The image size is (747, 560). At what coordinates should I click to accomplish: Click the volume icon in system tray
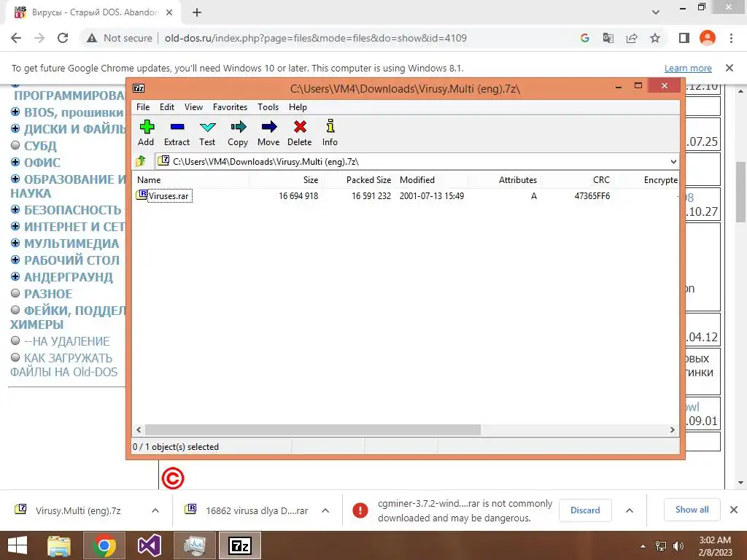click(678, 546)
